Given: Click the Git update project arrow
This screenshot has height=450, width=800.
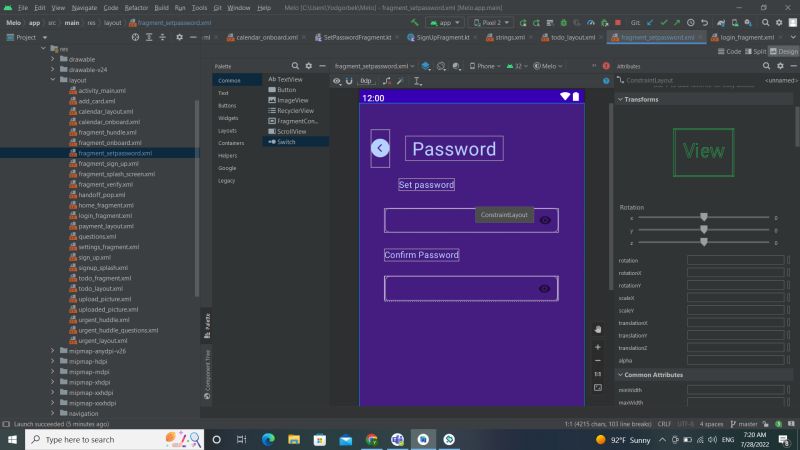Looking at the screenshot, I should click(650, 22).
